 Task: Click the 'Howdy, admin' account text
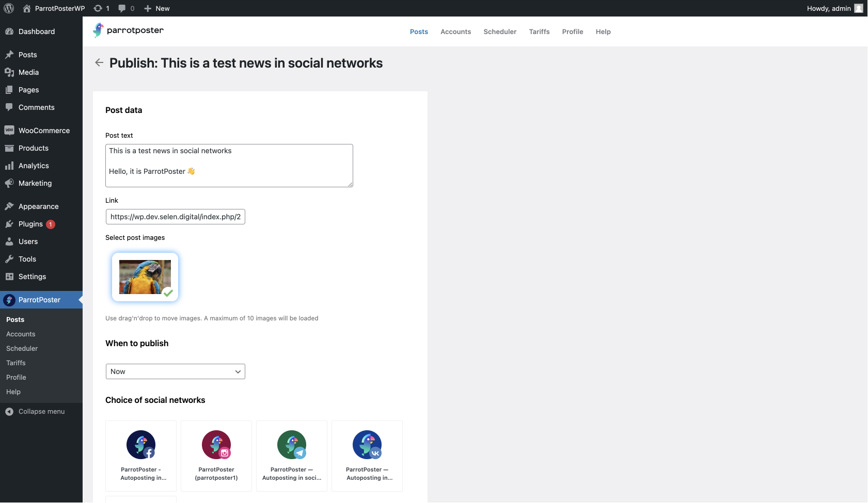[829, 8]
